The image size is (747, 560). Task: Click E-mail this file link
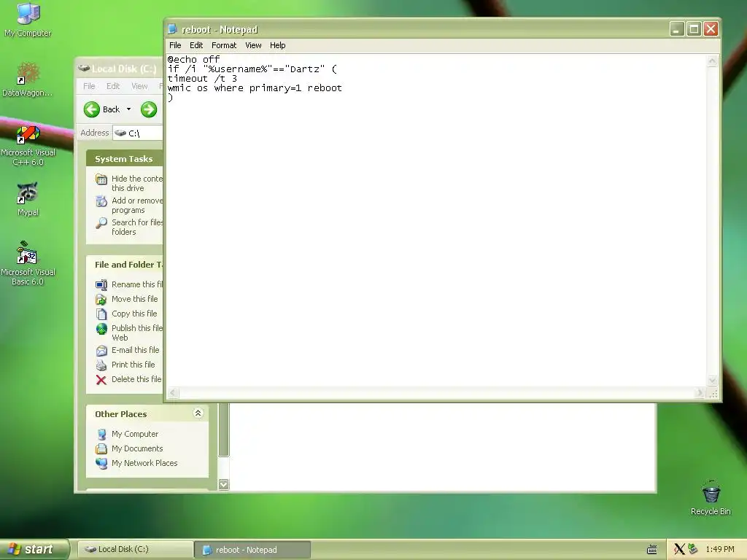coord(136,350)
